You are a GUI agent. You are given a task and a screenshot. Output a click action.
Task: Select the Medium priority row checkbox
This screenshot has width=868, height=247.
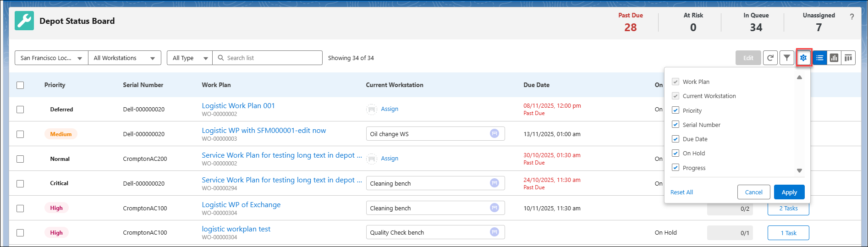point(20,134)
